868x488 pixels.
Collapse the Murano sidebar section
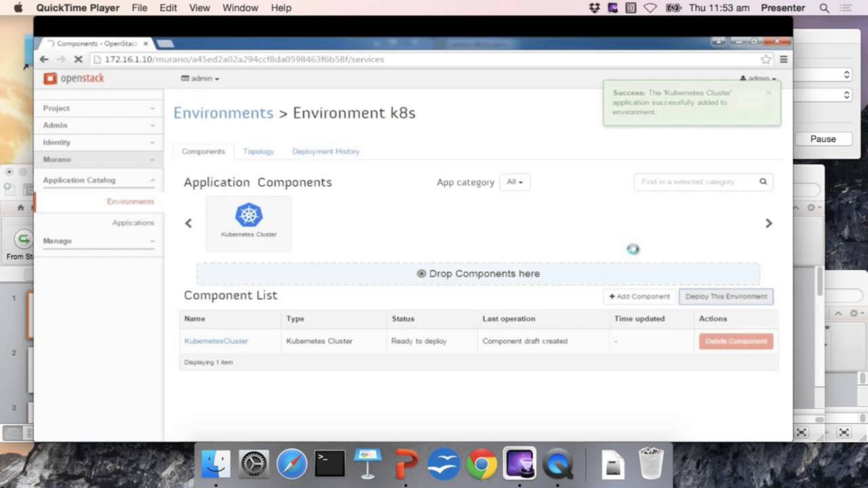[98, 159]
